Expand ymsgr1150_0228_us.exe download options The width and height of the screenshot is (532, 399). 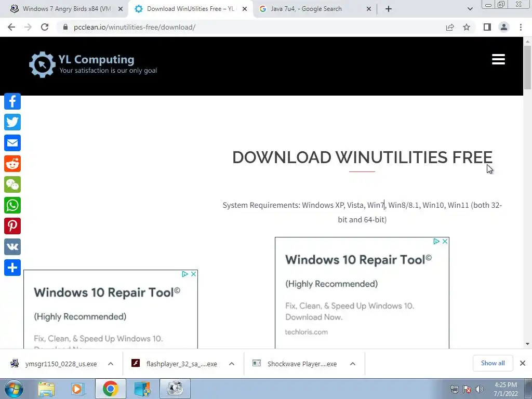pyautogui.click(x=111, y=364)
